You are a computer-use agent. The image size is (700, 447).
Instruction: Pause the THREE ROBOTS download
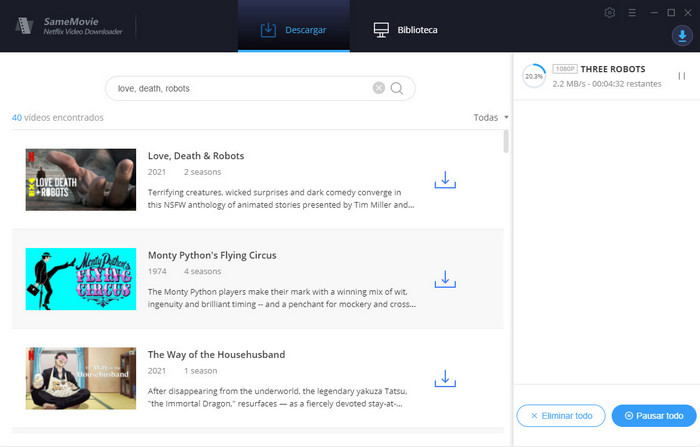tap(682, 76)
